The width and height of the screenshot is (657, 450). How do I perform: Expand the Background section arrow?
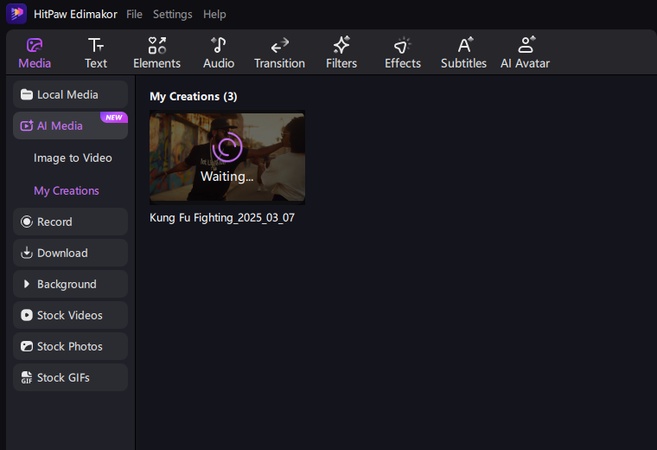pos(27,284)
